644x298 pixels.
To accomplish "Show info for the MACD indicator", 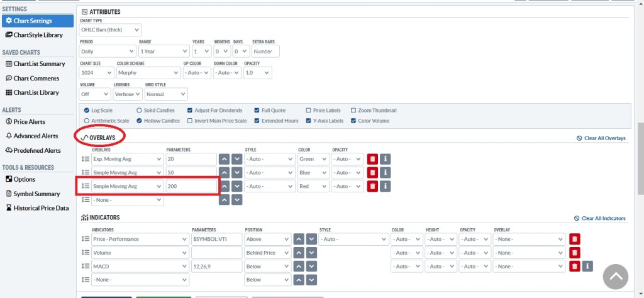I will point(587,266).
